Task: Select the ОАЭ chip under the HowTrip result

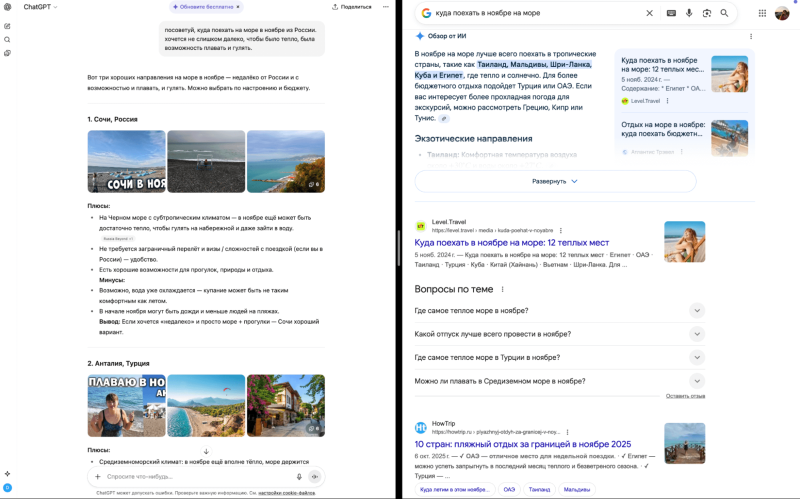Action: (509, 489)
